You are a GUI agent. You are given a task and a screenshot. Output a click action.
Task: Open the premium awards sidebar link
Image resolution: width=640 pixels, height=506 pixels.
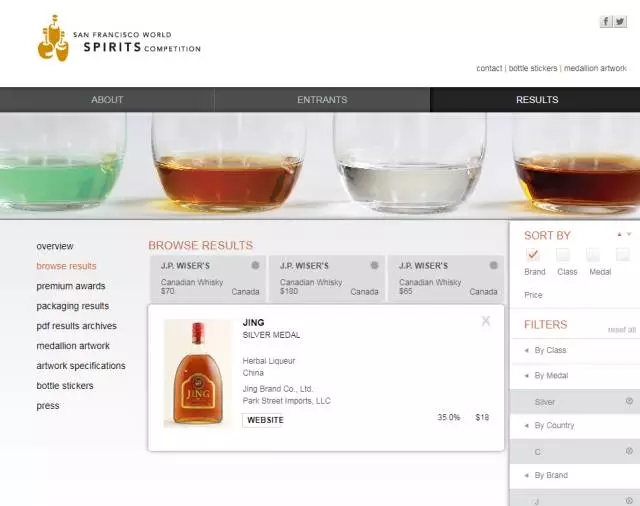[70, 286]
